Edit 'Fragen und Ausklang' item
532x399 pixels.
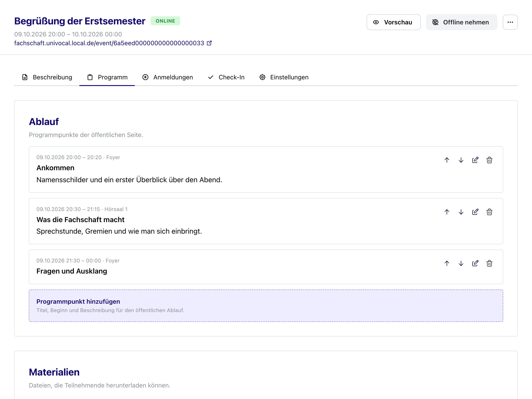(x=475, y=263)
